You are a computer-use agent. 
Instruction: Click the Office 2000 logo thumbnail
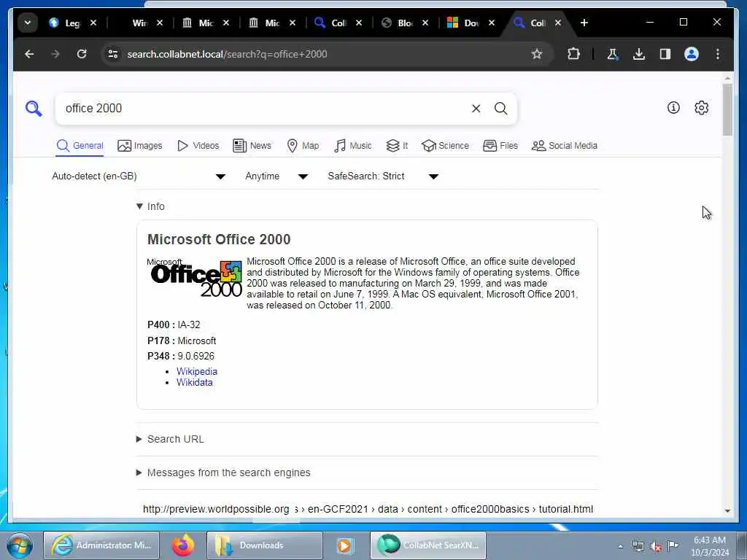(195, 277)
